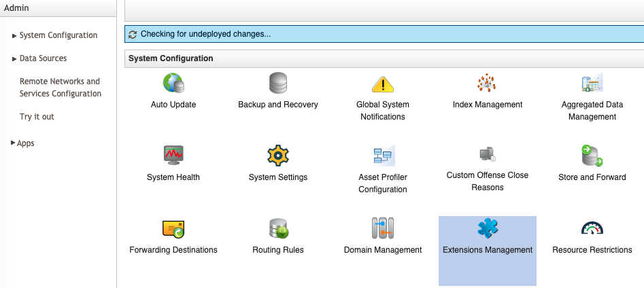This screenshot has height=288, width=644.
Task: Open System Settings gear icon
Action: [x=278, y=156]
